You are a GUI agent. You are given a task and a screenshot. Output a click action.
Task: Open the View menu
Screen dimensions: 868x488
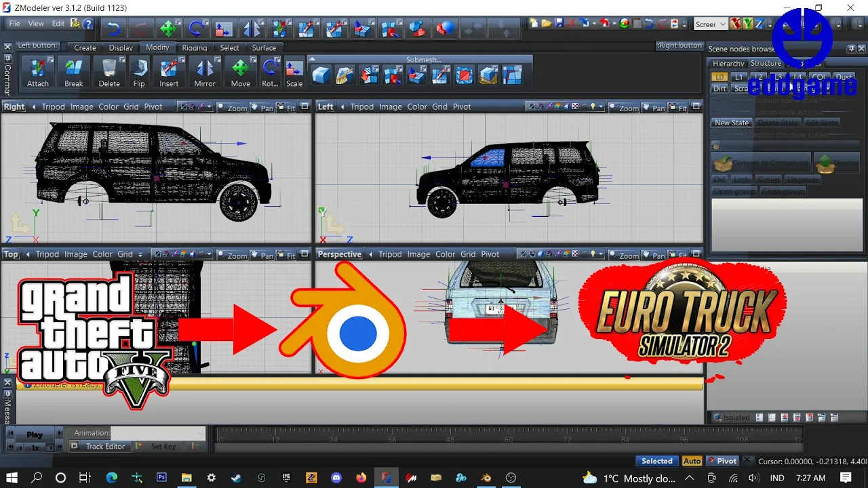coord(36,24)
